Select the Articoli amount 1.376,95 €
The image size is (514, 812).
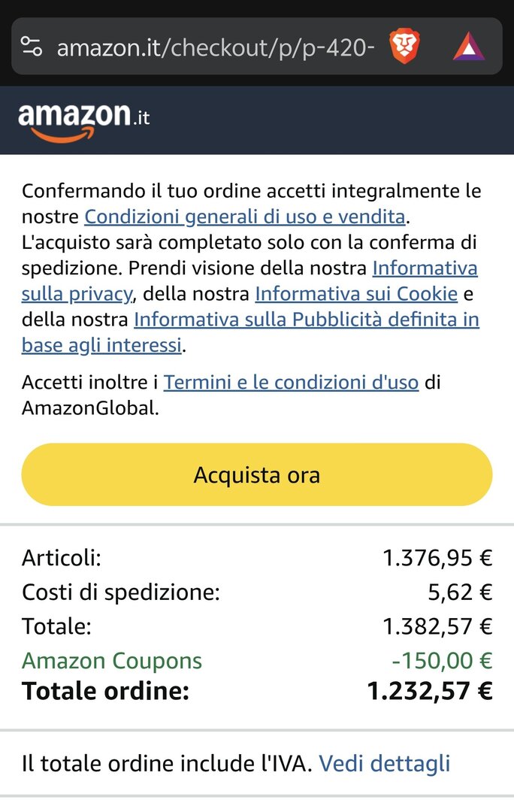pos(437,558)
